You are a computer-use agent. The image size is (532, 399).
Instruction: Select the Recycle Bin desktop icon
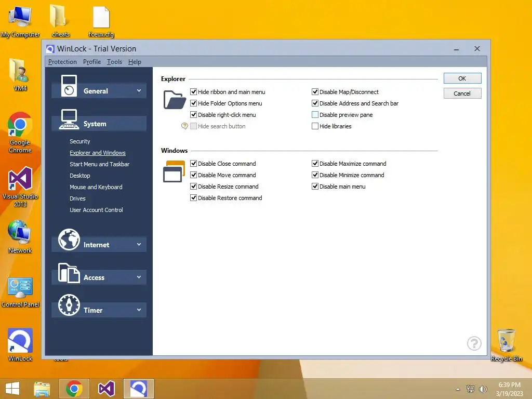pyautogui.click(x=506, y=345)
